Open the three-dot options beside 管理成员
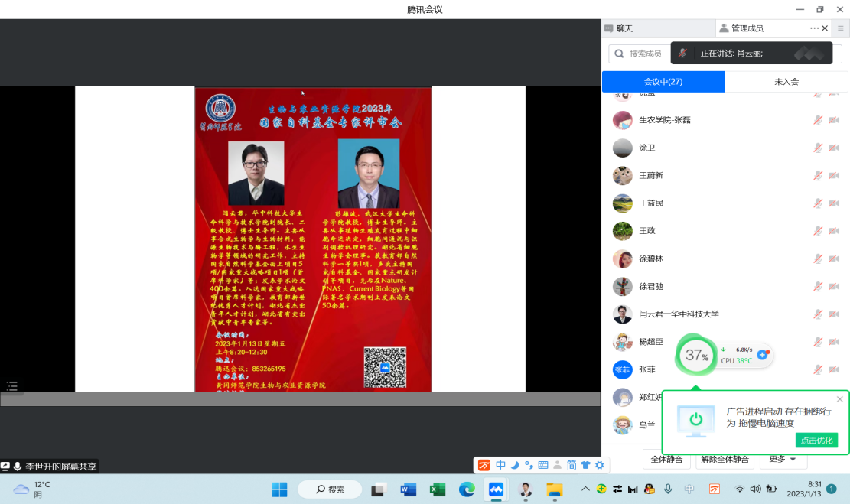The height and width of the screenshot is (504, 850). coord(814,28)
